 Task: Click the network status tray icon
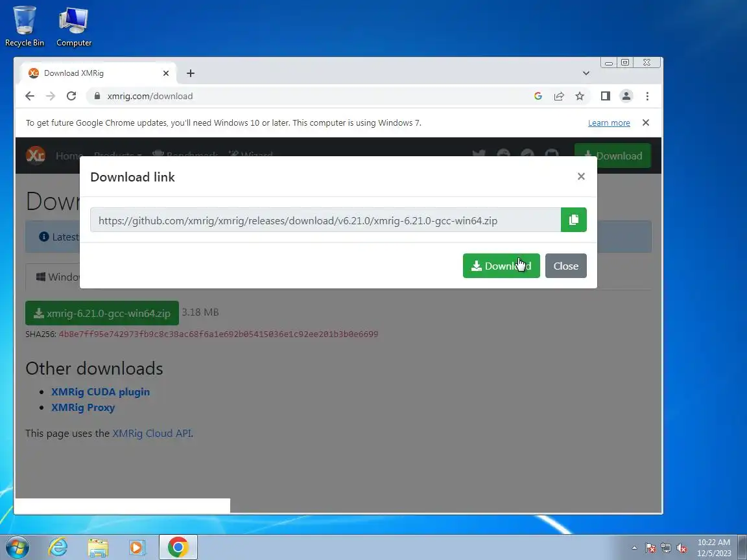click(666, 548)
